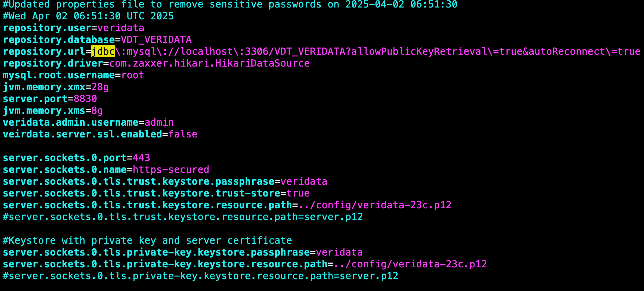
Task: Click the jvm.memory.xms value '8g'
Action: coord(97,111)
